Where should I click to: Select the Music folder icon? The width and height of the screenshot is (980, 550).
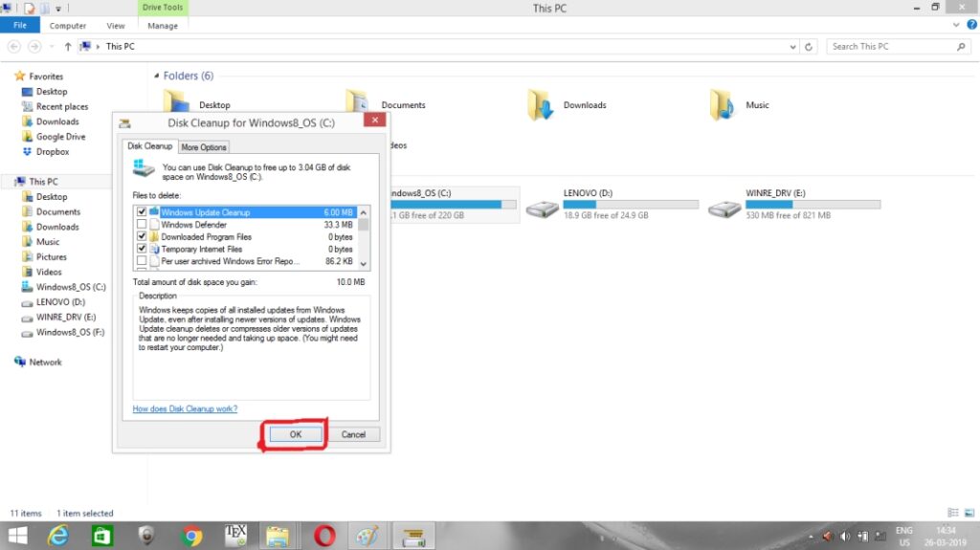tap(723, 104)
